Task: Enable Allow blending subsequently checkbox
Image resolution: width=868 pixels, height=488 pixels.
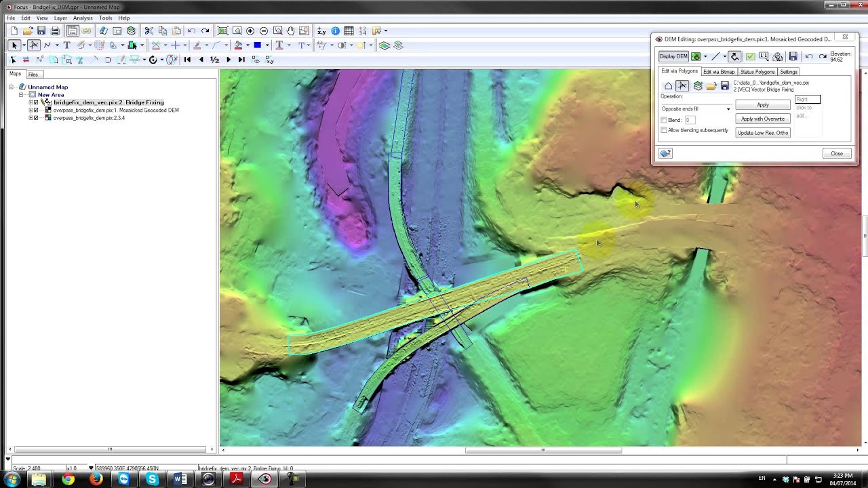Action: [x=664, y=130]
